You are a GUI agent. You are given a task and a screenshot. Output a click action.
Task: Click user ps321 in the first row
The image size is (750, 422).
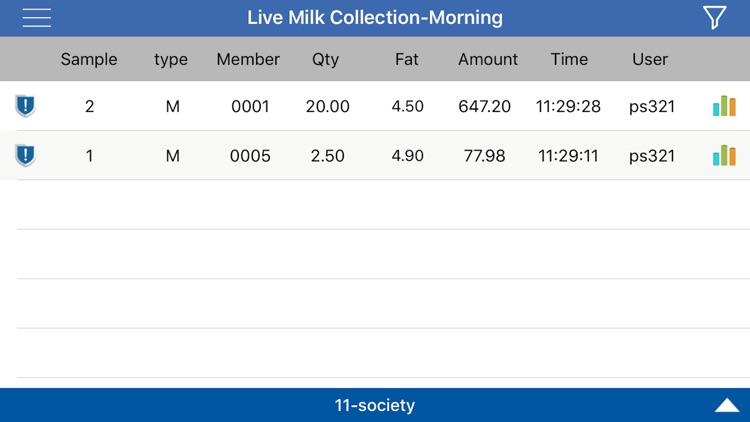[651, 106]
